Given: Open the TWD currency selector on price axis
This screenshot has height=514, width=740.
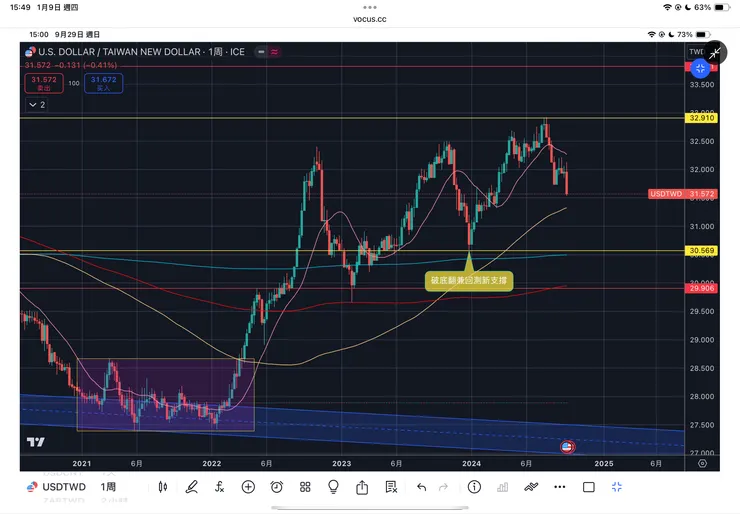Looking at the screenshot, I should (696, 52).
